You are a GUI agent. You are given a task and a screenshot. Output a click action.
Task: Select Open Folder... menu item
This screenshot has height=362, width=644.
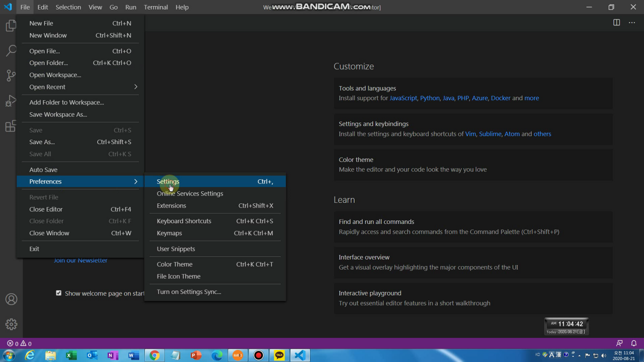[80, 63]
